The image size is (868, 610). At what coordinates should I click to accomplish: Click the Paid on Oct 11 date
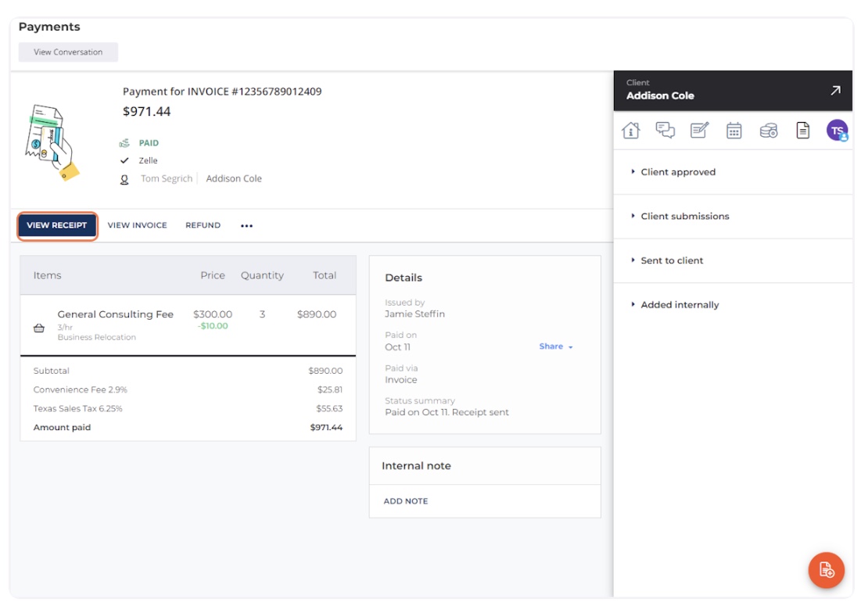397,347
